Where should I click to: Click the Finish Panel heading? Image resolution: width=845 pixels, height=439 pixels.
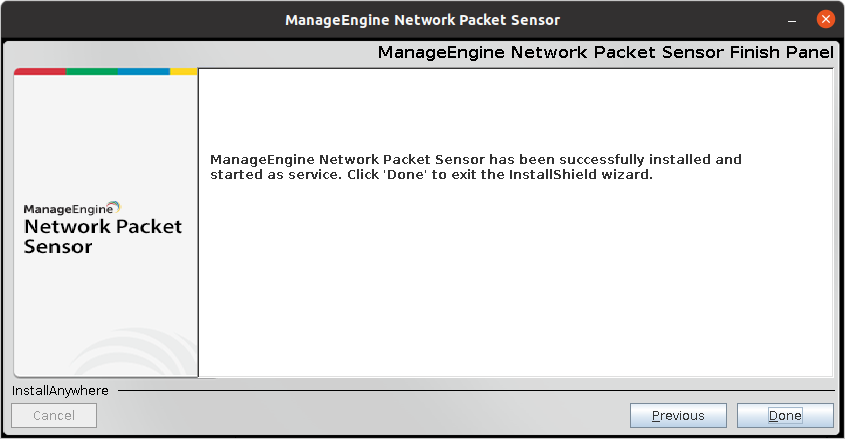tap(605, 52)
